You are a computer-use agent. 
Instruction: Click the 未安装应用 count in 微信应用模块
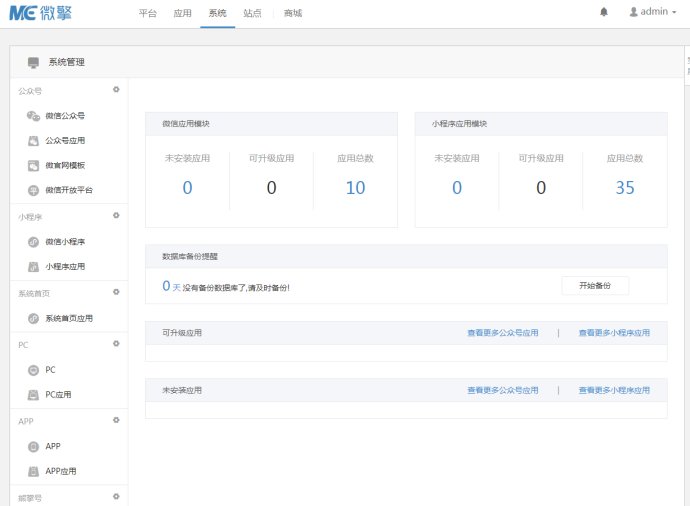pyautogui.click(x=187, y=188)
